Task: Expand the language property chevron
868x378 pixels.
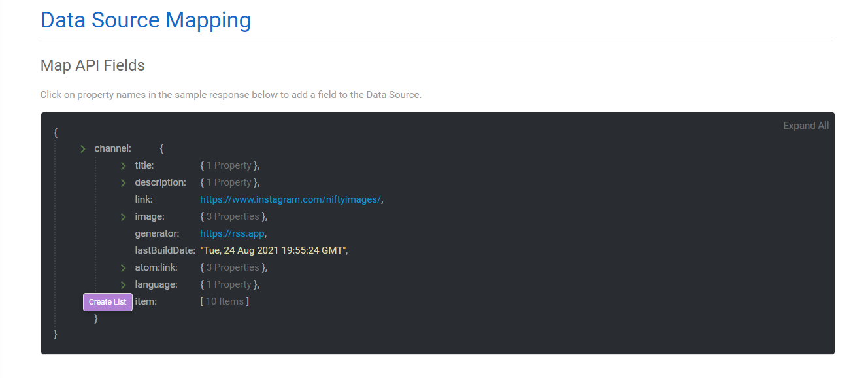Action: [x=123, y=285]
